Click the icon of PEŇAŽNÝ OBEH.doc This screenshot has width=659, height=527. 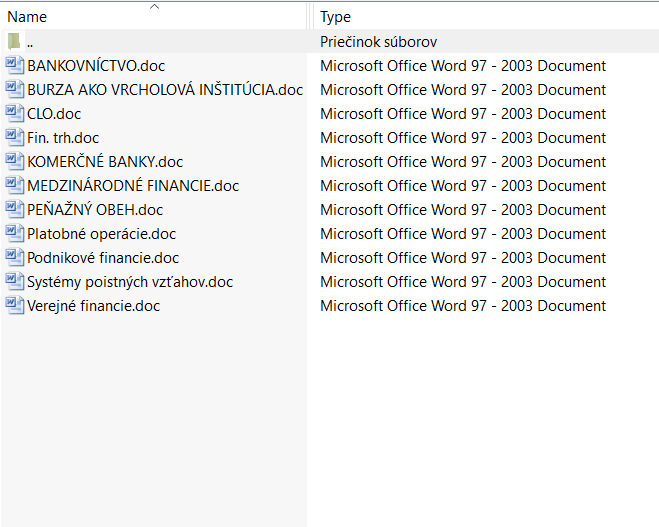[14, 210]
